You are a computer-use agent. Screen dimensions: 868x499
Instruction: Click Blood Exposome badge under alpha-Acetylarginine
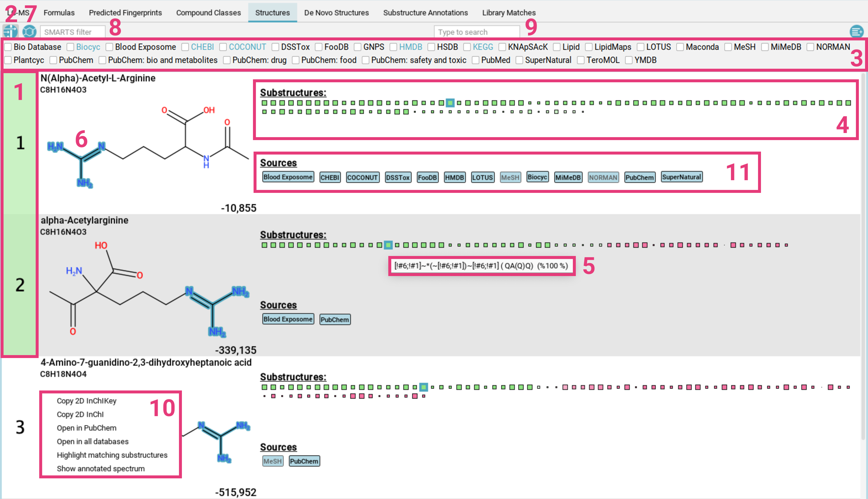coord(288,319)
